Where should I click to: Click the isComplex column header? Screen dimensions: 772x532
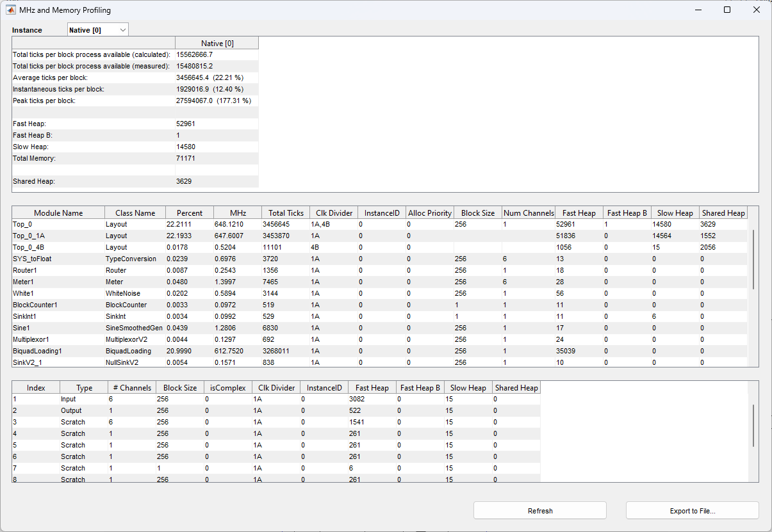click(227, 387)
